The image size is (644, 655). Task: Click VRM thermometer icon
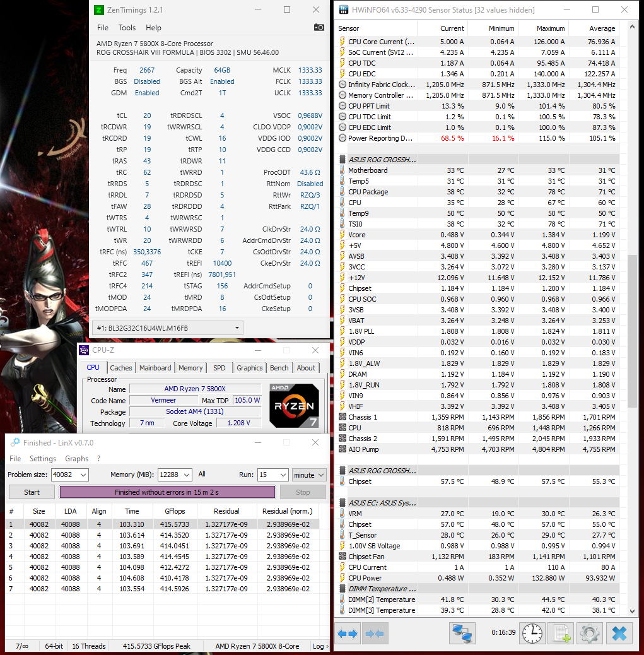coord(342,514)
